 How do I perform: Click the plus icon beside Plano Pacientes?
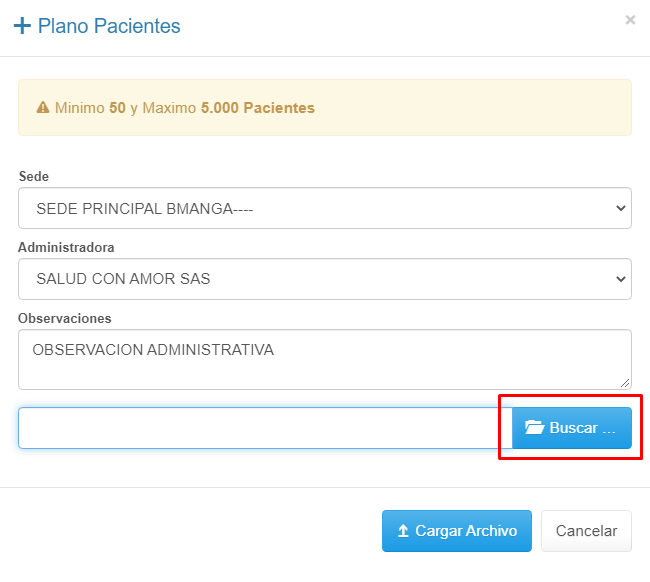coord(22,26)
